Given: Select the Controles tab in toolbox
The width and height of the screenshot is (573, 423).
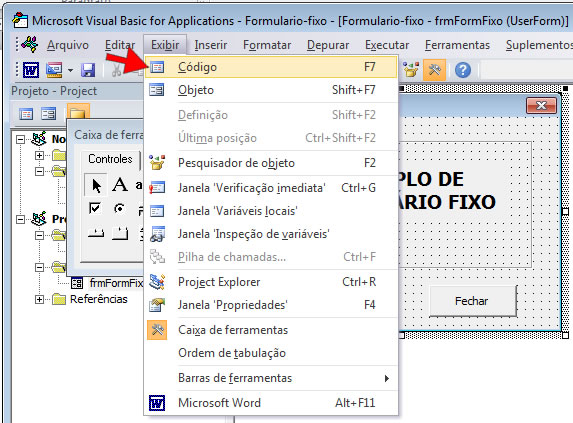Looking at the screenshot, I should [110, 159].
